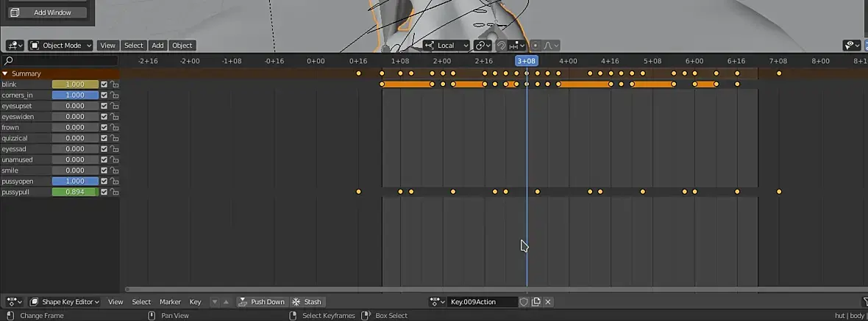This screenshot has height=321, width=868.
Task: Toggle the eyessad channel checkbox
Action: coord(104,148)
